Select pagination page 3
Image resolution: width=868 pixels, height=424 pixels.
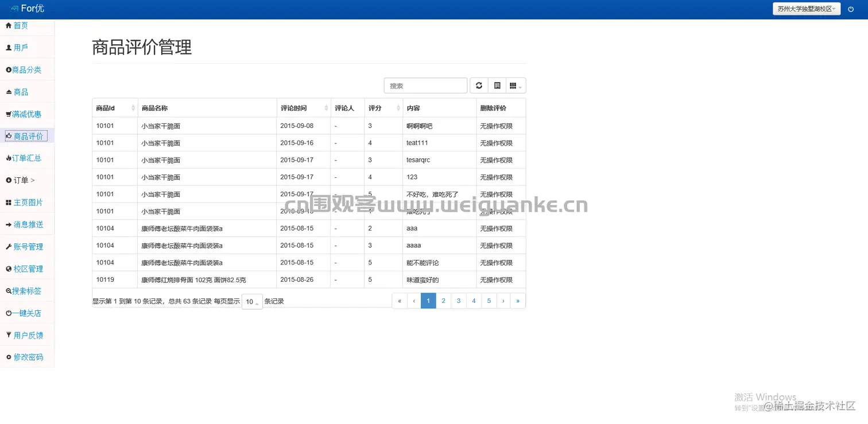(x=459, y=301)
